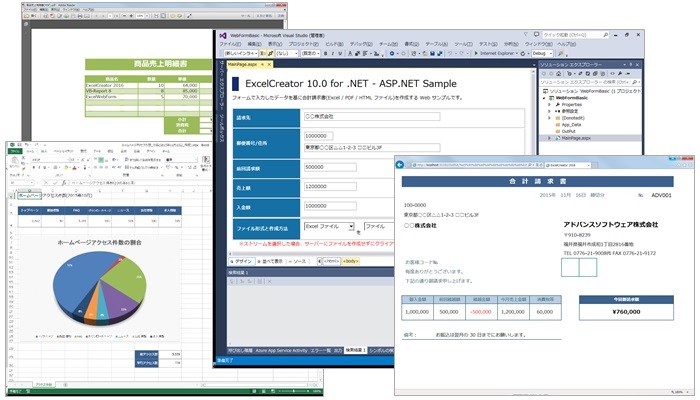This screenshot has width=700, height=400.
Task: Collapse the WebFormBasic project node
Action: click(544, 98)
